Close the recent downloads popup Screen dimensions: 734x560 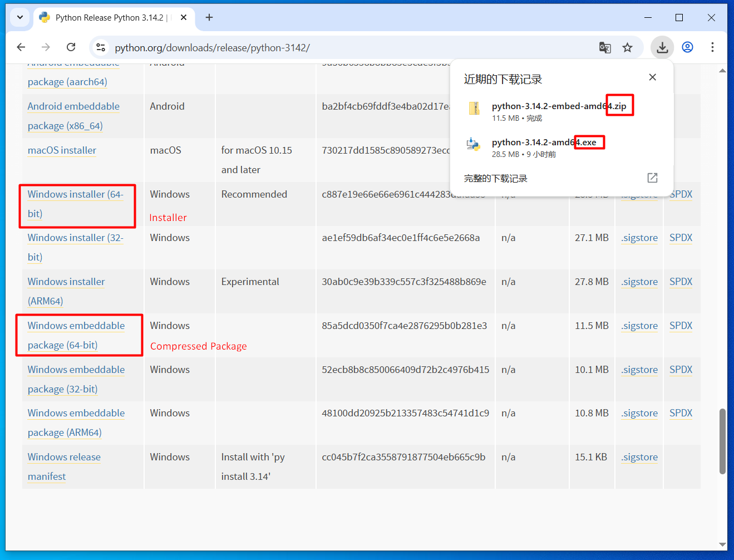point(653,77)
